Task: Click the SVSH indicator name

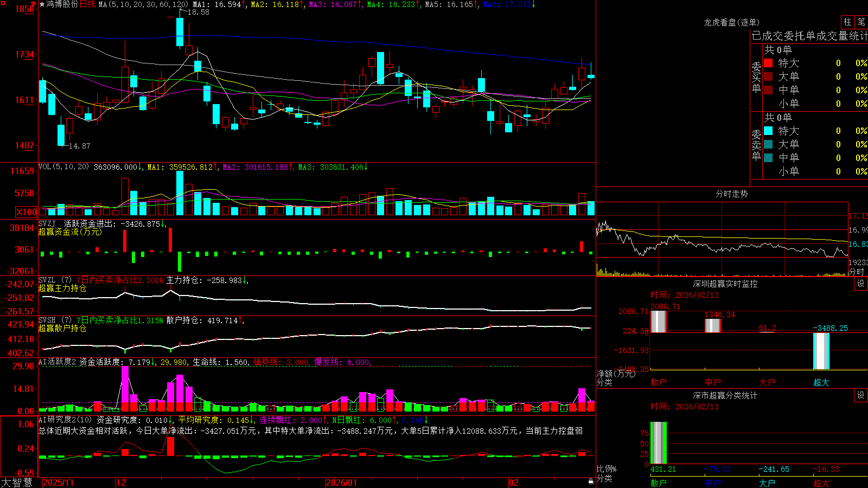Action: tap(47, 320)
